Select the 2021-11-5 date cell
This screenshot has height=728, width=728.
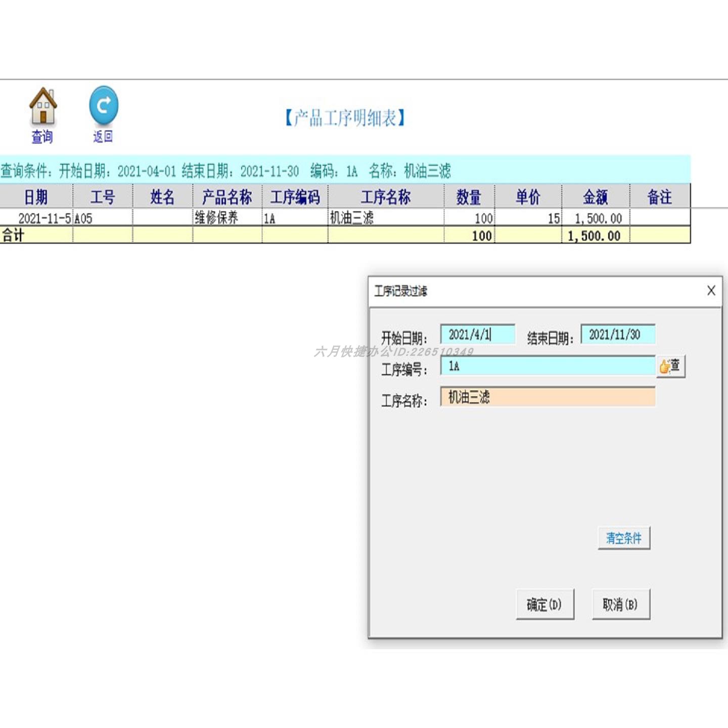click(36, 218)
